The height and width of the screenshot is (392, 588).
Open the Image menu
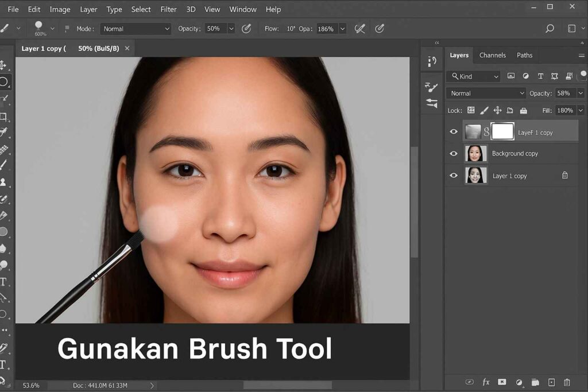point(60,9)
